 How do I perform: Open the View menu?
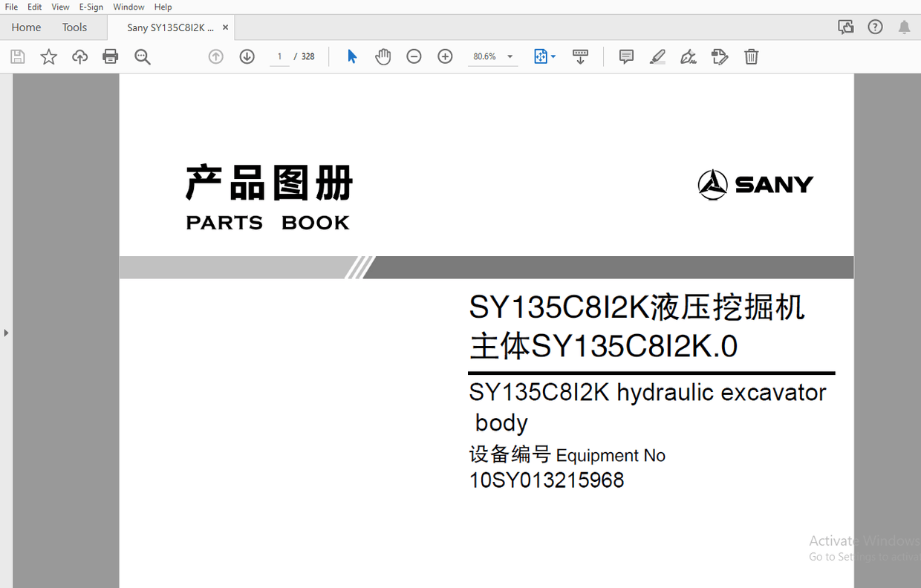coord(60,7)
